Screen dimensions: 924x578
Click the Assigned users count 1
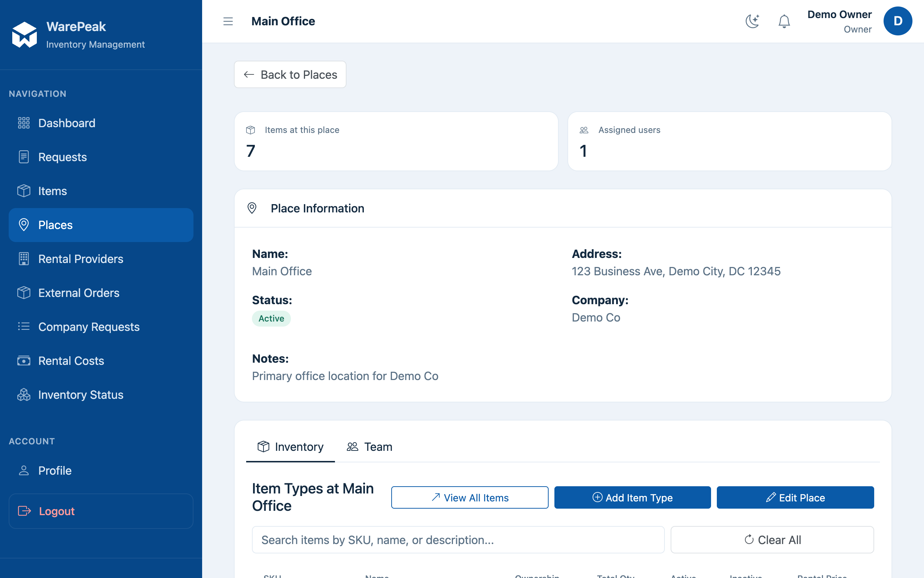coord(583,151)
